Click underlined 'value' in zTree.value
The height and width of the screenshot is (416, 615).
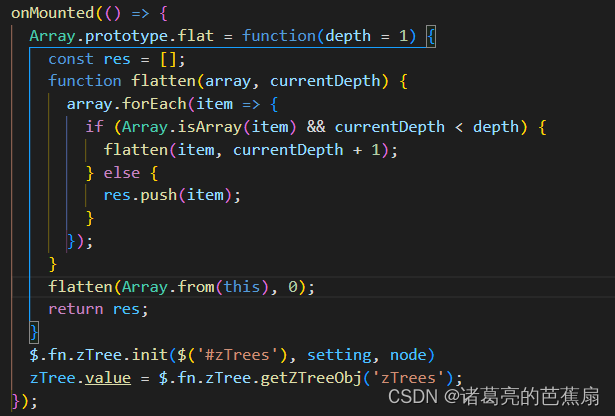[108, 378]
